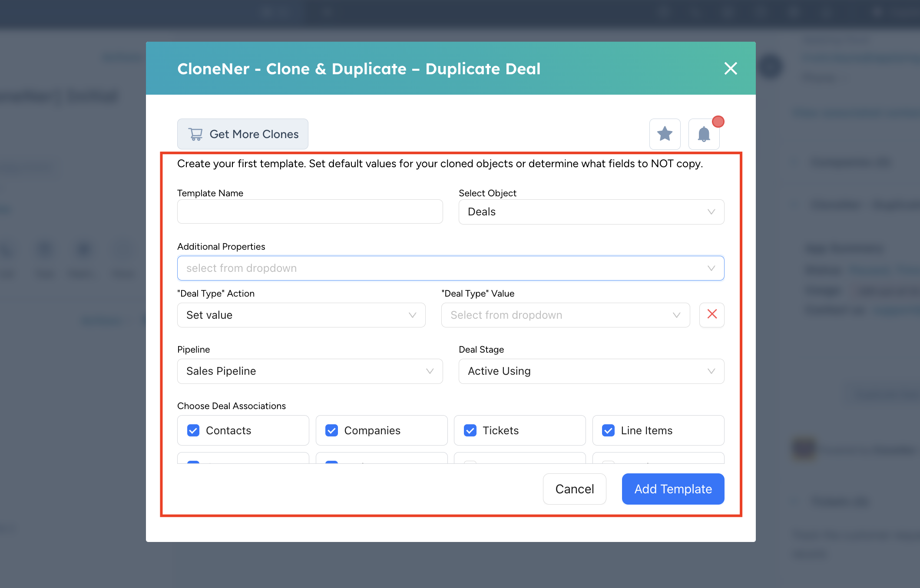Close the CloneNer dialog
This screenshot has height=588, width=920.
pos(731,68)
